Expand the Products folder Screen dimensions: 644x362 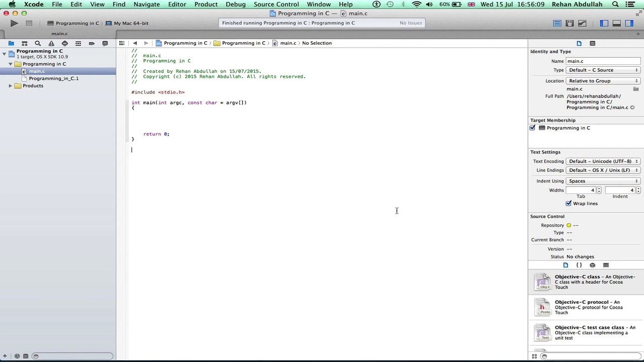[x=11, y=86]
